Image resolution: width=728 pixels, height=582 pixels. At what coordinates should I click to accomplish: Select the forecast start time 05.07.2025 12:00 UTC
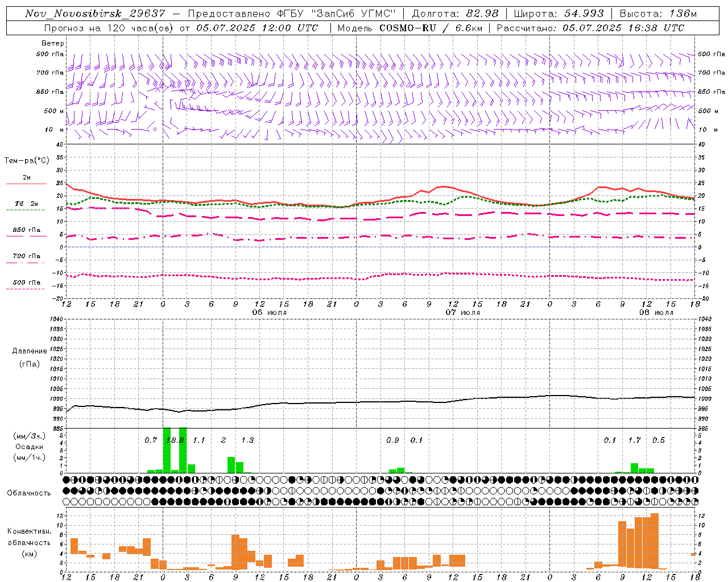tap(257, 27)
